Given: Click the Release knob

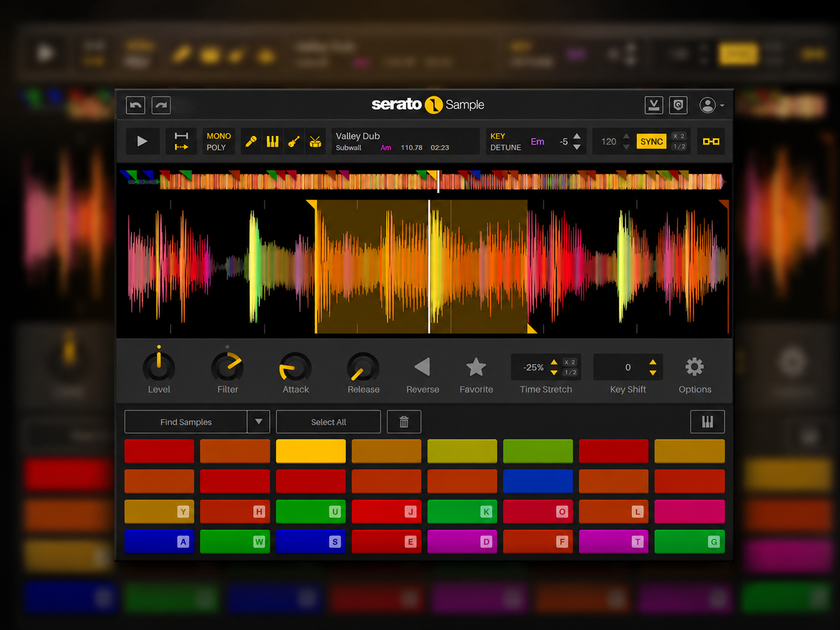Looking at the screenshot, I should pos(363,367).
